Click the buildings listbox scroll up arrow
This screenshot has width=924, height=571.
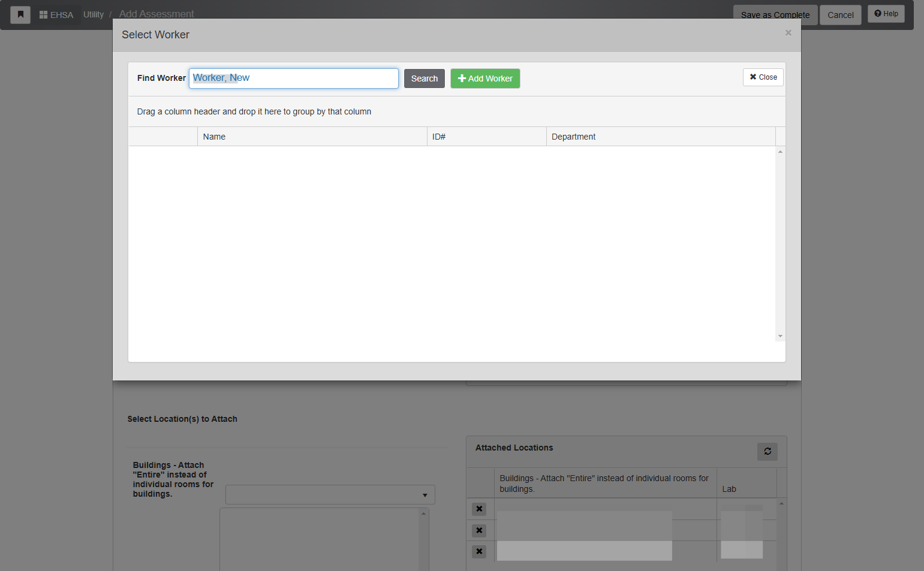point(424,513)
